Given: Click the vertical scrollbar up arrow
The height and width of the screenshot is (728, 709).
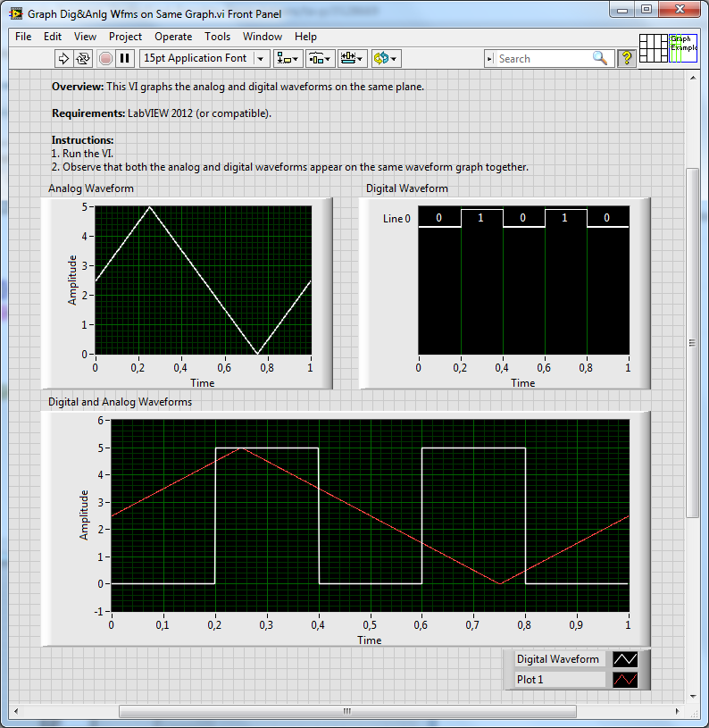Looking at the screenshot, I should click(693, 78).
